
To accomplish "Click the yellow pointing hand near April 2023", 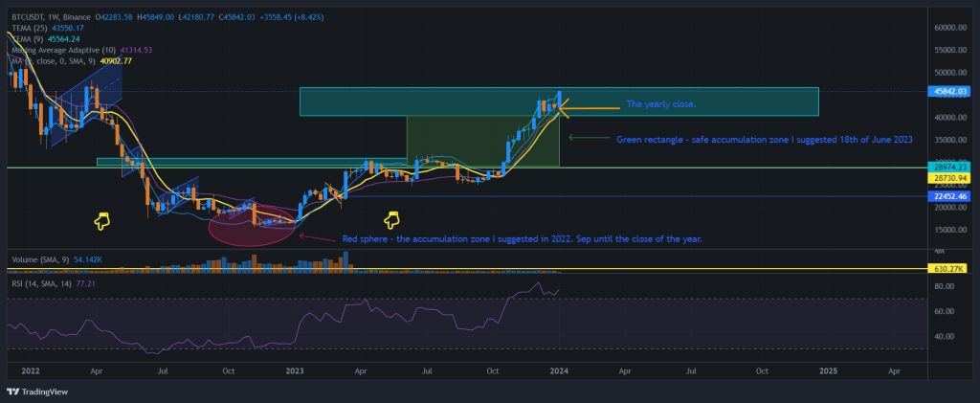I will click(390, 220).
